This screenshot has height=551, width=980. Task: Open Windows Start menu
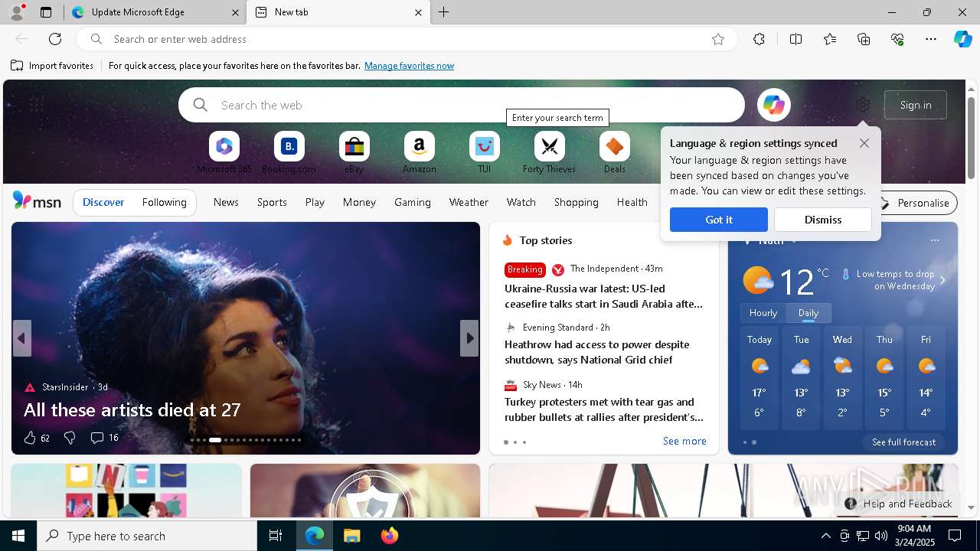pos(18,536)
